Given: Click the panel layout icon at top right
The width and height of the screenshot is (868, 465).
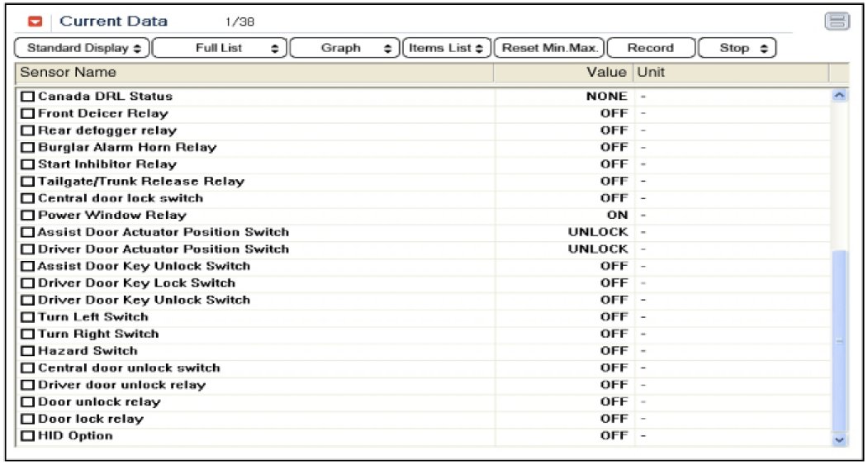Looking at the screenshot, I should click(837, 22).
